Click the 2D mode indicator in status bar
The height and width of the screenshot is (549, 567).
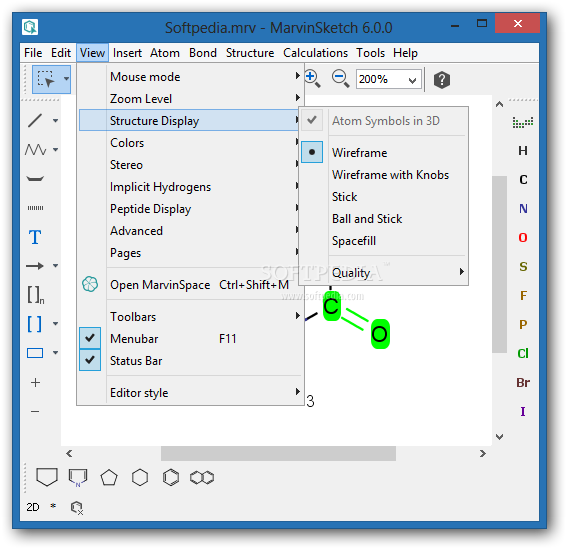[33, 507]
